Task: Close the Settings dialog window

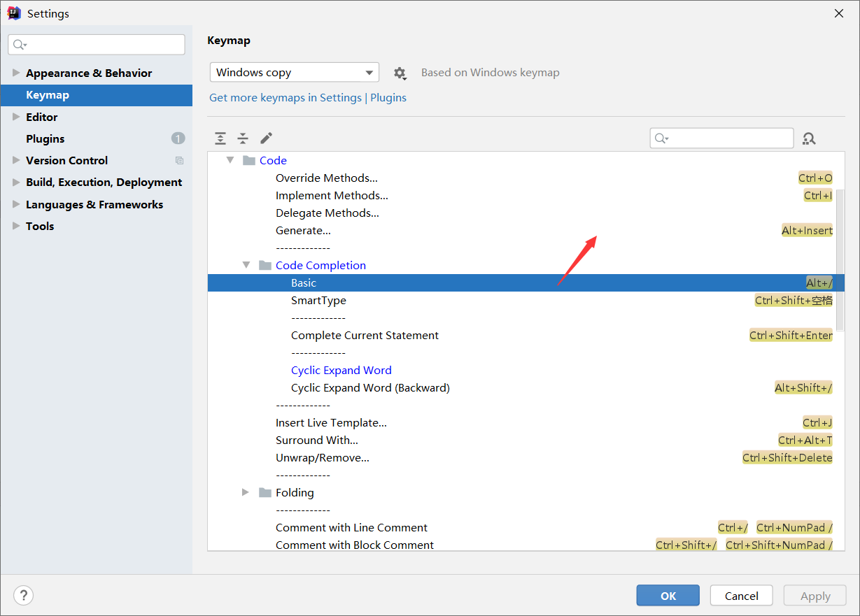Action: point(838,13)
